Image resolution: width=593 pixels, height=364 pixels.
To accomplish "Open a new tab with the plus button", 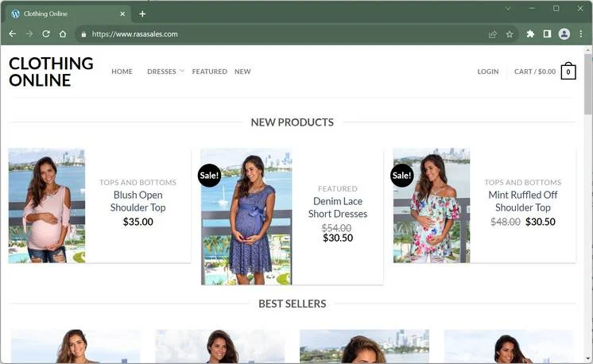I will coord(142,14).
